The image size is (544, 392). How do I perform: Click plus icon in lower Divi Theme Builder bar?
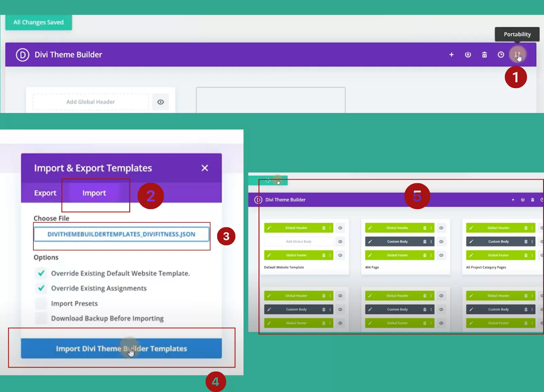pyautogui.click(x=513, y=200)
